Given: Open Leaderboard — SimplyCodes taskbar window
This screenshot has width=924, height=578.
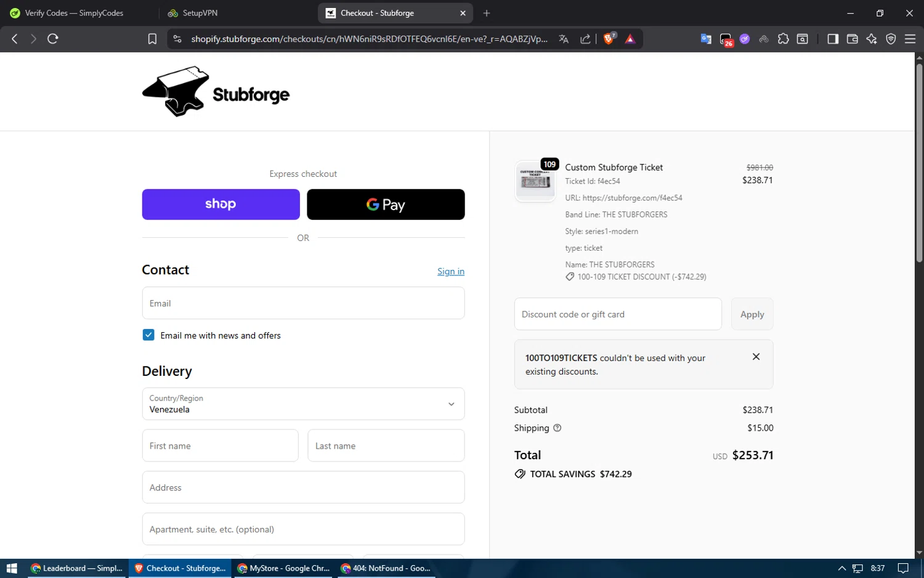Looking at the screenshot, I should 76,568.
